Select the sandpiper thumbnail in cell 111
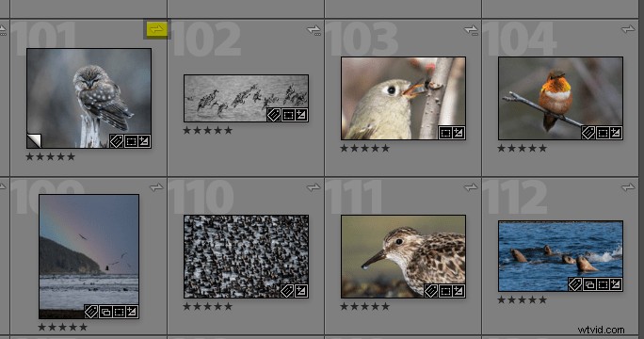 coord(403,256)
